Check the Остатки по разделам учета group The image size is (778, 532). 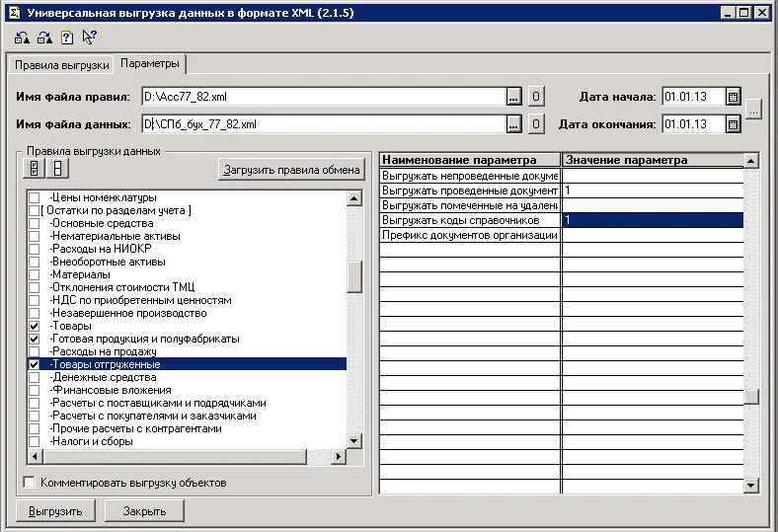click(34, 210)
